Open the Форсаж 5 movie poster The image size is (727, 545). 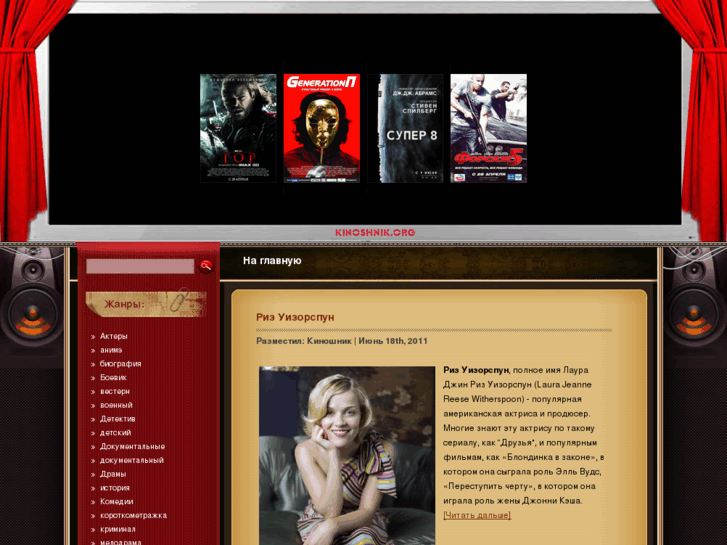pos(489,128)
